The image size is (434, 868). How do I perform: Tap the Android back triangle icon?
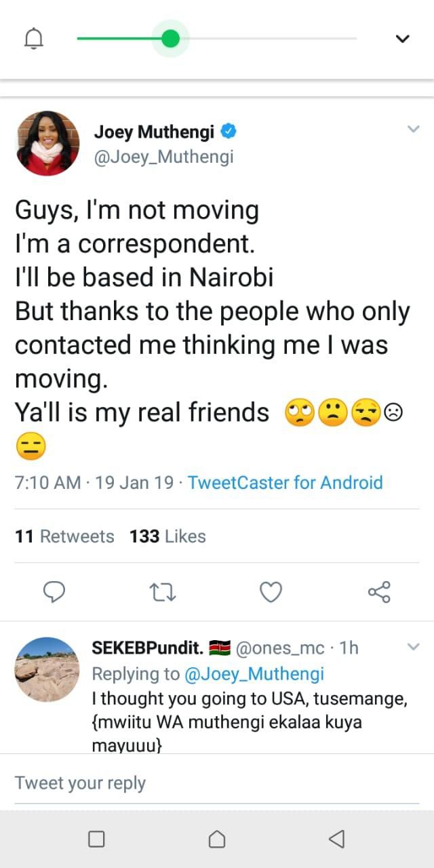336,840
